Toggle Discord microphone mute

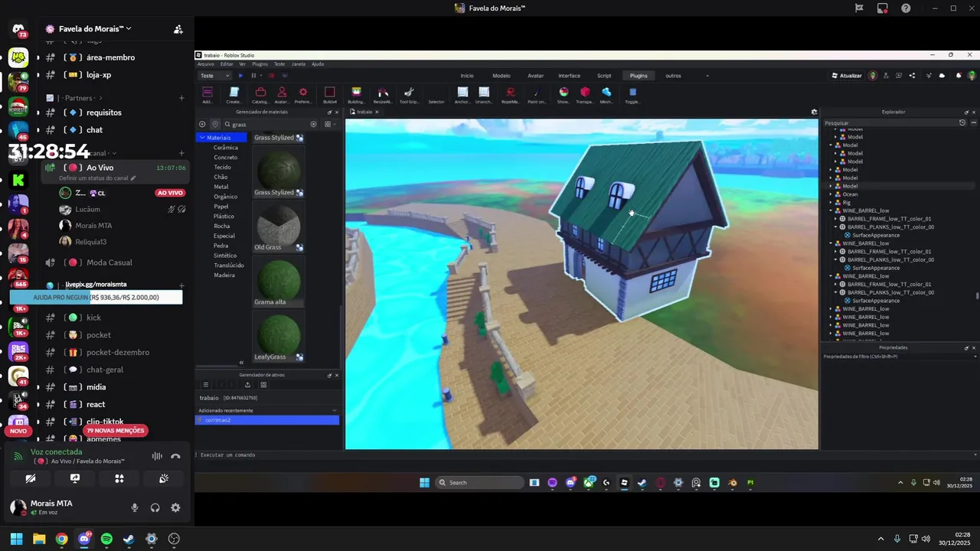[135, 507]
